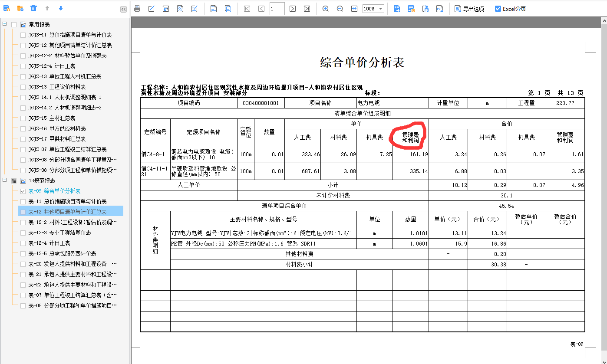The image size is (607, 364).
Task: Check JGJS-12 其他项目清单与计价汇总表 checkbox
Action: tap(23, 46)
